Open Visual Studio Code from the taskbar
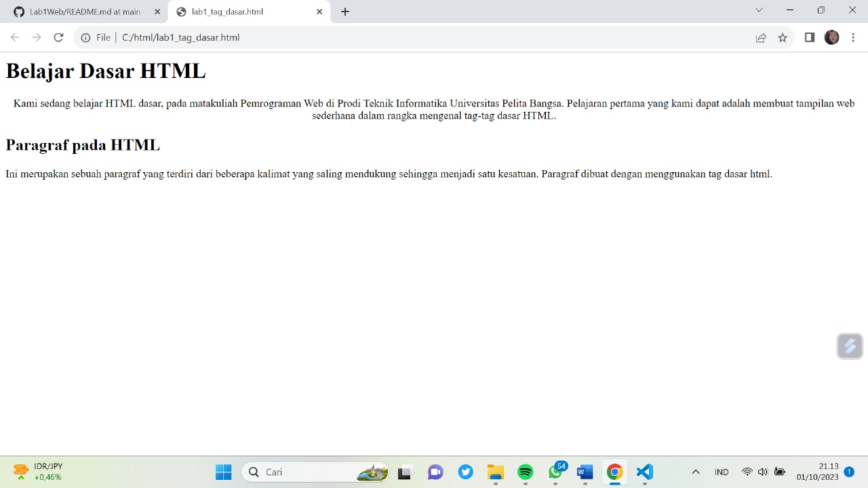Viewport: 868px width, 488px height. tap(644, 472)
